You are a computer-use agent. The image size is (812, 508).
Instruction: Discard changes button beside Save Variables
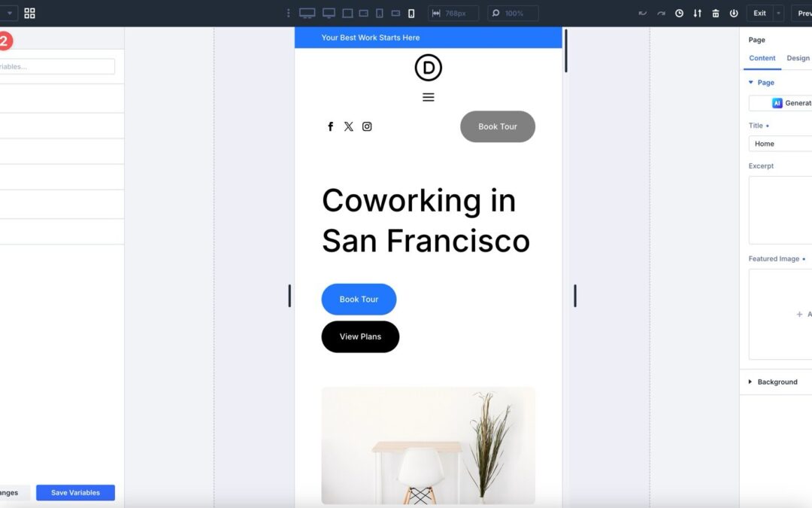pos(14,492)
